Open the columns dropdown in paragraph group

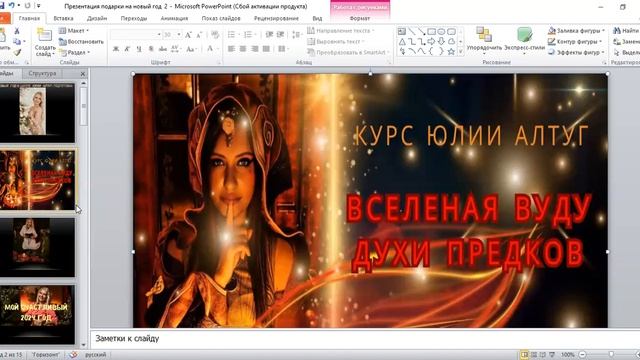(x=283, y=49)
